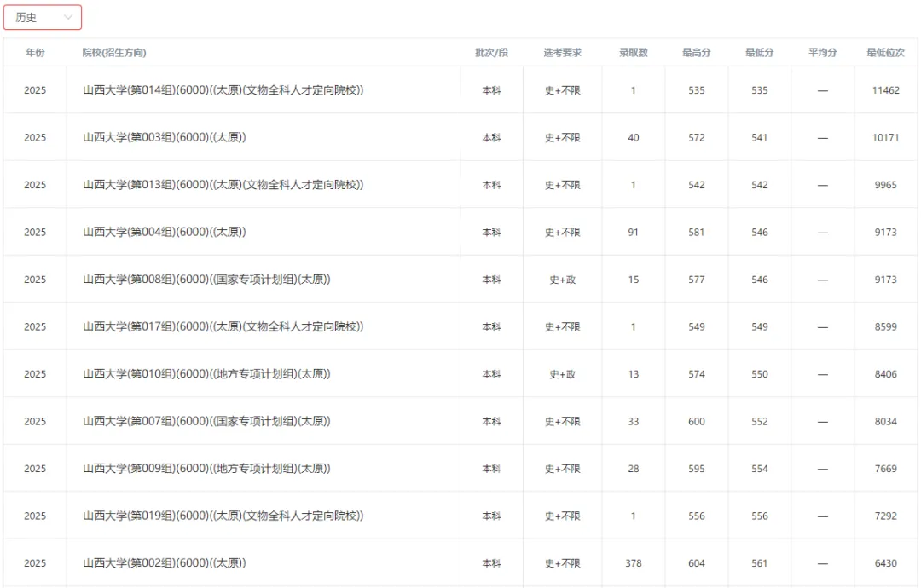The width and height of the screenshot is (921, 588).
Task: Click the 批次/段 column header
Action: [x=492, y=53]
